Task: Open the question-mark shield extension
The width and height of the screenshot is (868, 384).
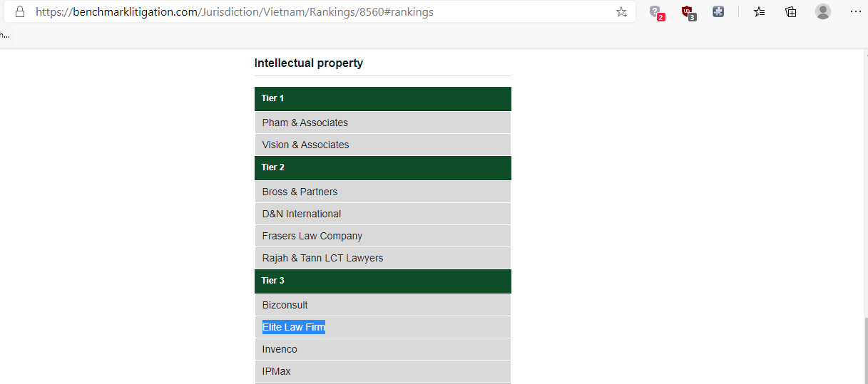Action: pyautogui.click(x=655, y=12)
